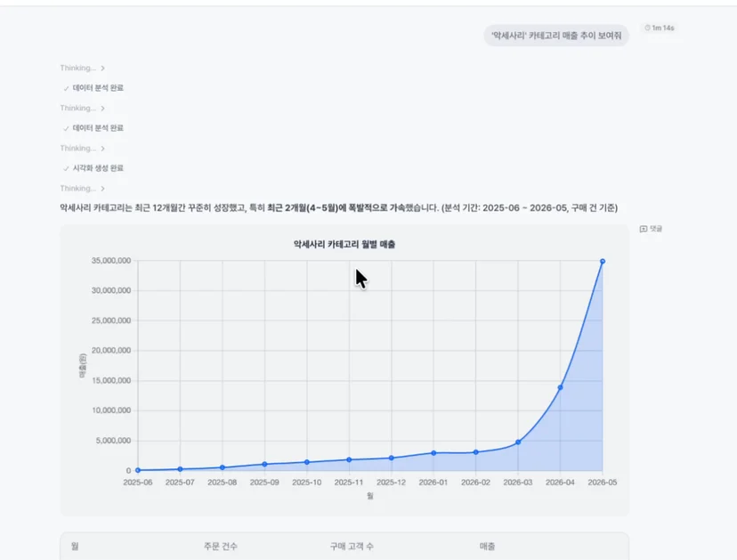Click the 5,000,000 y-axis label
This screenshot has width=737, height=560.
pyautogui.click(x=113, y=441)
